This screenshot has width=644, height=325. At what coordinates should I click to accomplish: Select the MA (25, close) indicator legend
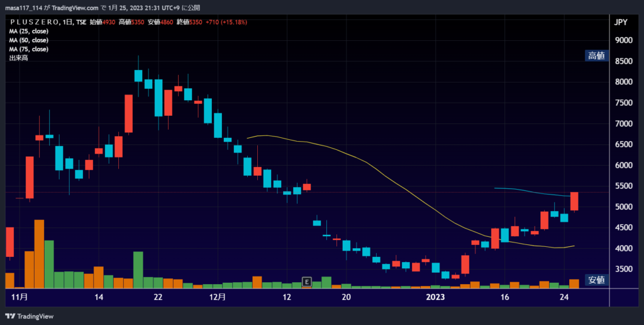coord(29,31)
